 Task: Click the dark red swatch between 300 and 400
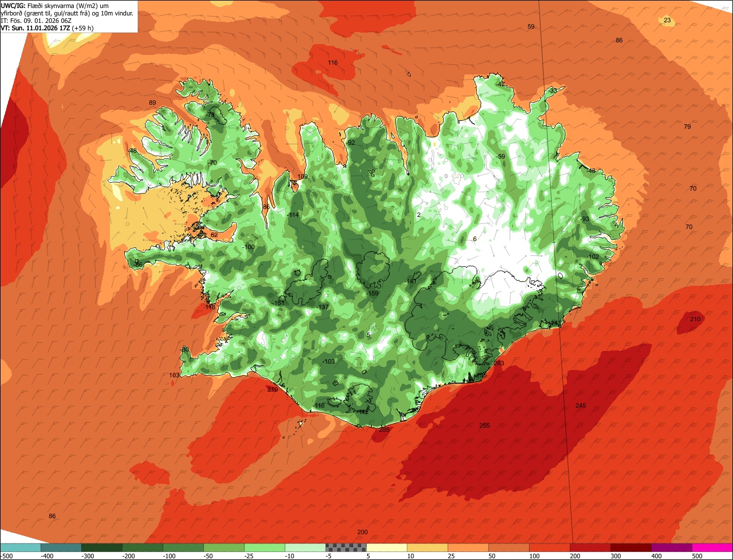click(x=630, y=547)
